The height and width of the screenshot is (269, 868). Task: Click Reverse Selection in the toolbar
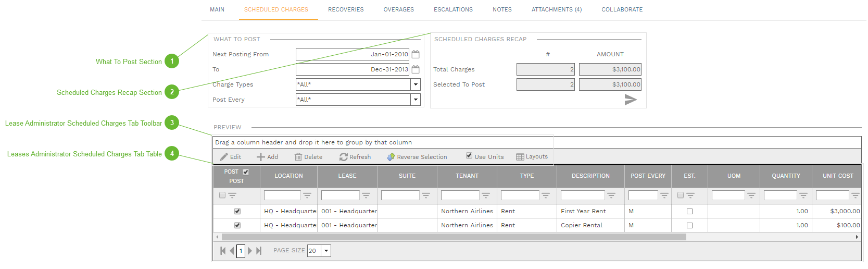(417, 157)
